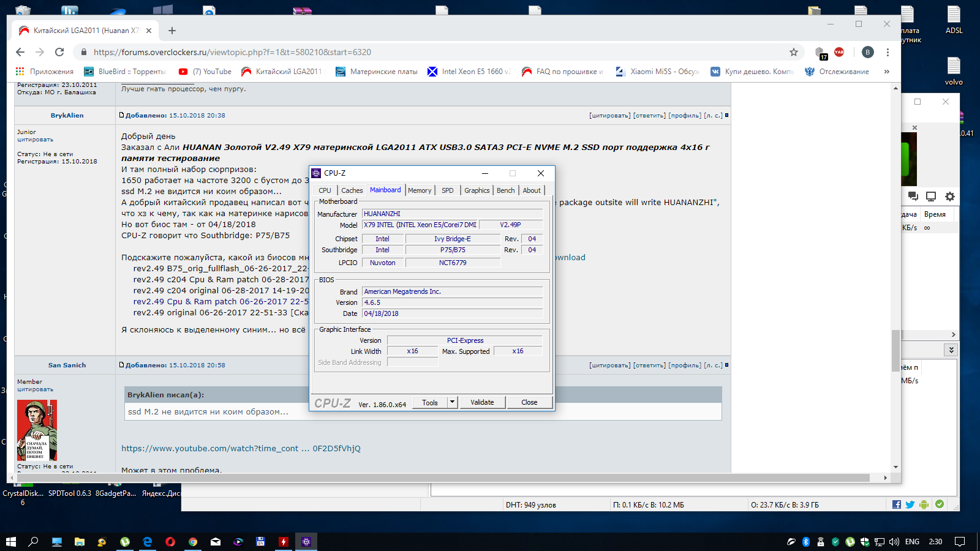The height and width of the screenshot is (551, 980).
Task: Open the FAQ по прошивке bookmark
Action: [x=563, y=72]
